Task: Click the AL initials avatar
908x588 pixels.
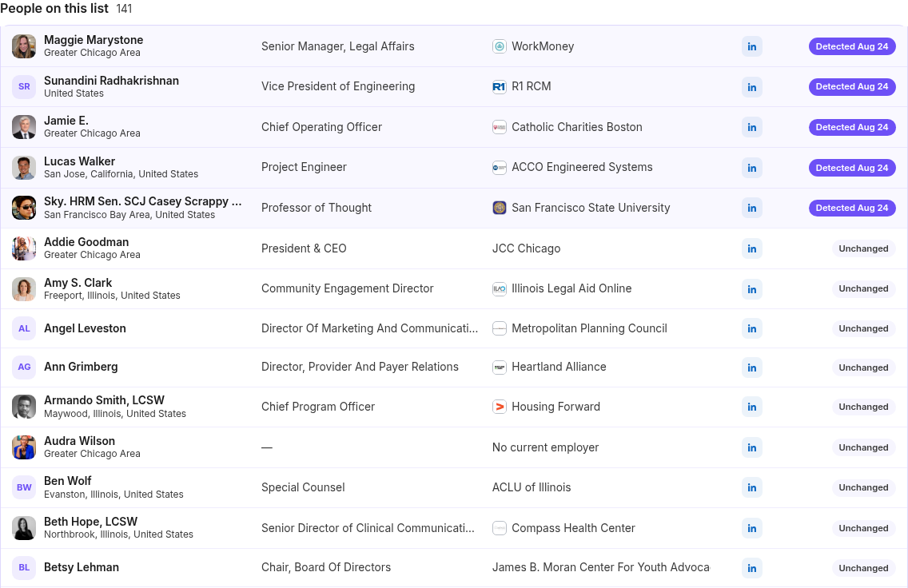Action: (24, 328)
